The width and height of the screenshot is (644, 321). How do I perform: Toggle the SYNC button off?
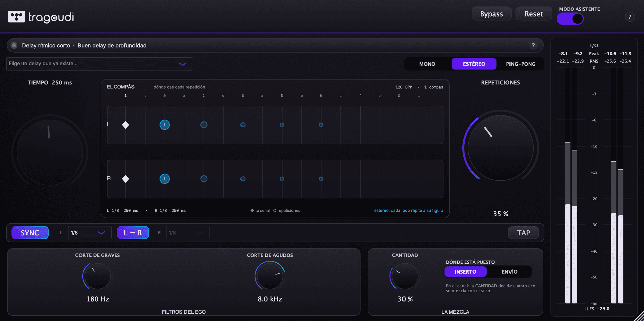30,233
